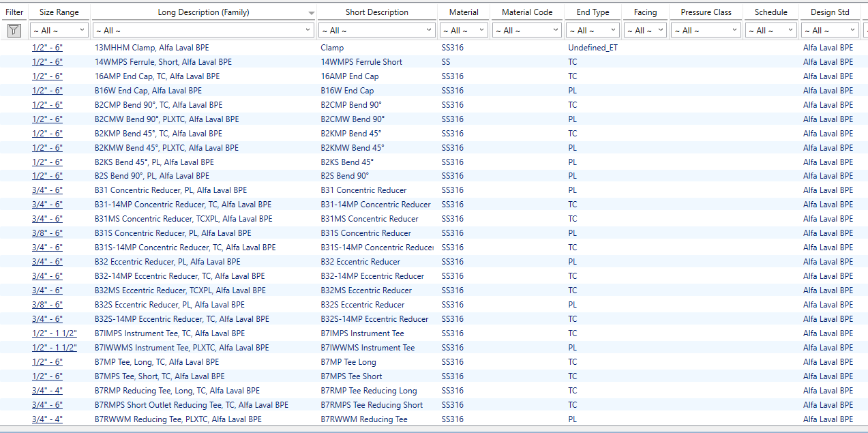Sort by Short Description column header
This screenshot has width=868, height=433.
pos(377,12)
